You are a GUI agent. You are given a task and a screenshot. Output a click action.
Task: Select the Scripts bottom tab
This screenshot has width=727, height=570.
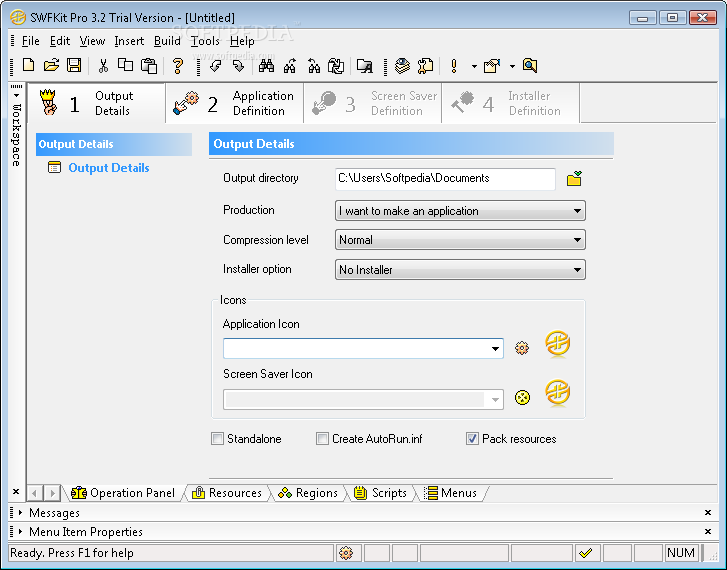point(380,493)
